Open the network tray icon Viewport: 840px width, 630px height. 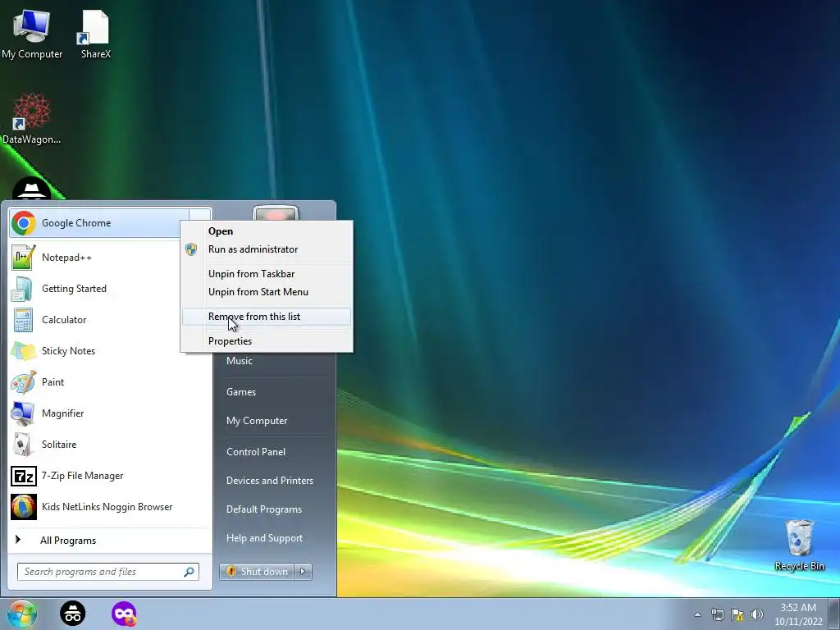717,614
